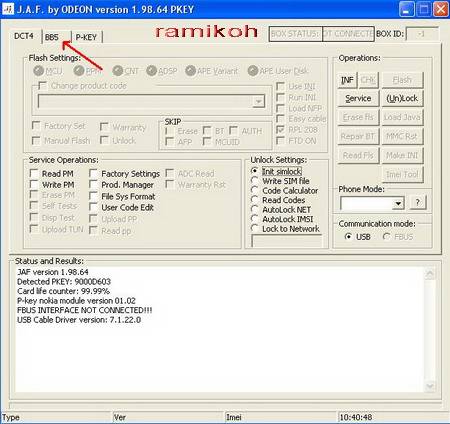Switch to the BB5 tab

click(x=52, y=37)
